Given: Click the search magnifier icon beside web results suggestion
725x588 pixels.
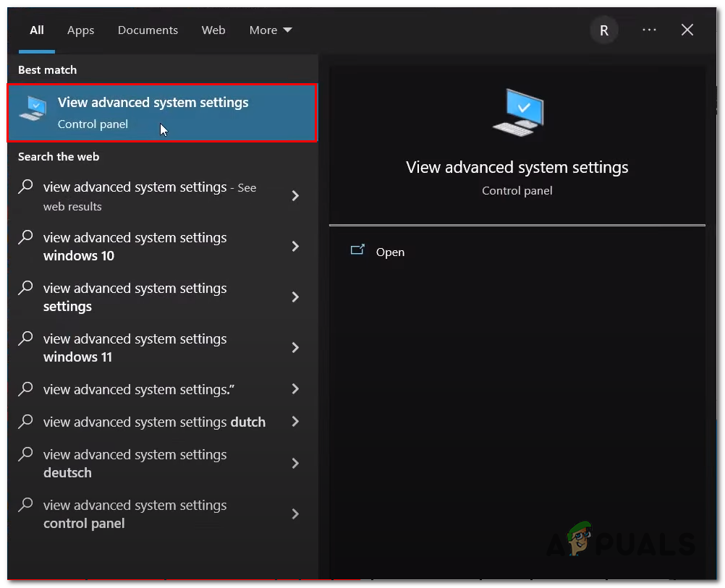Looking at the screenshot, I should [25, 187].
